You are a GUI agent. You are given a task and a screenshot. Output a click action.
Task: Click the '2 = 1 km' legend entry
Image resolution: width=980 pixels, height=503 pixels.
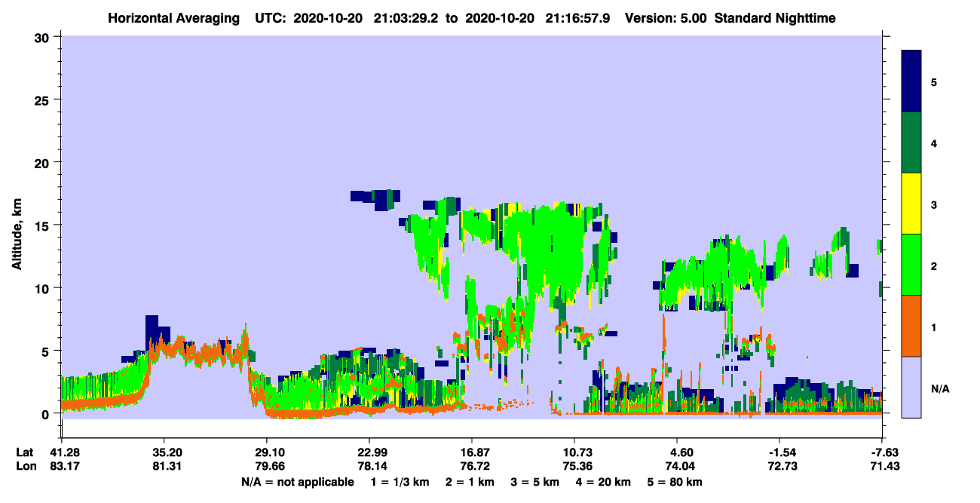coord(468,482)
